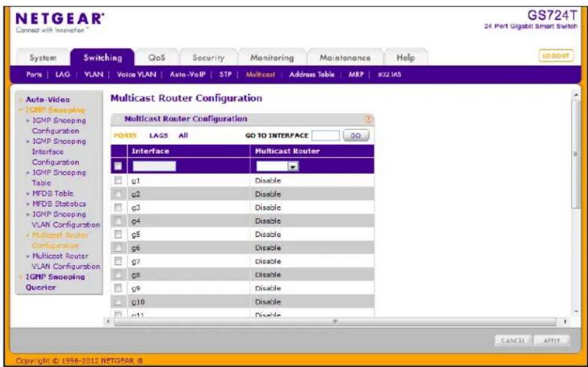588x367 pixels.
Task: Tick the checkbox for interface g1
Action: [x=118, y=181]
